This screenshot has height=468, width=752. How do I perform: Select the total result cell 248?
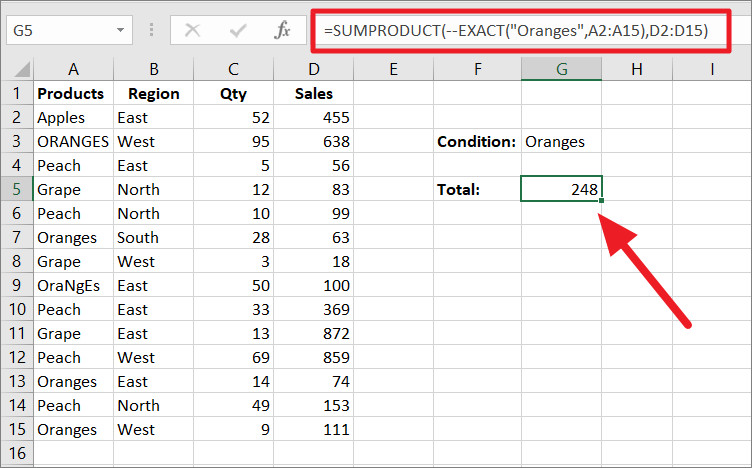click(562, 189)
